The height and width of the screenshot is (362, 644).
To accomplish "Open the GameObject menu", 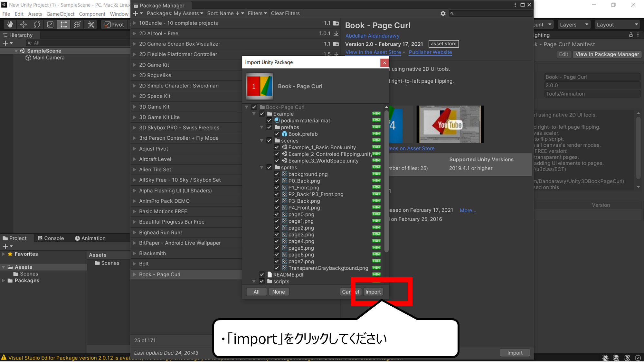I will [61, 14].
